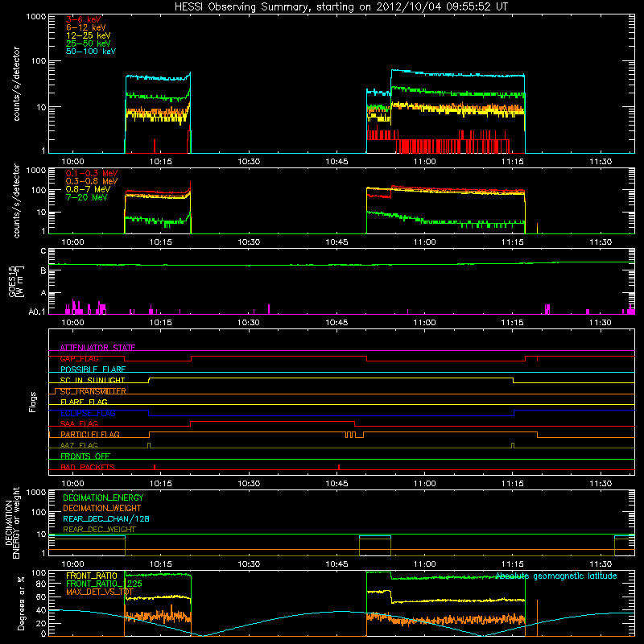Viewport: 644px width, 644px height.
Task: Select the SAA_FLAG label
Action: 79,423
